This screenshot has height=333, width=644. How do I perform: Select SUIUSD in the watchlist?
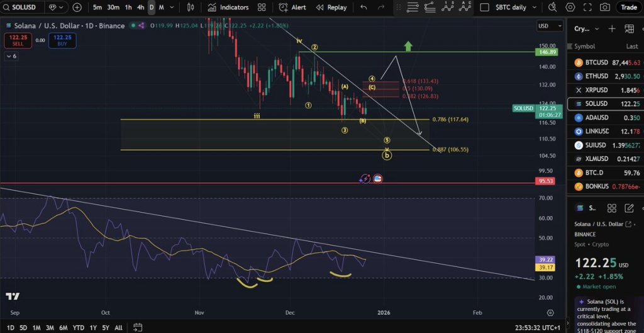[x=606, y=145]
